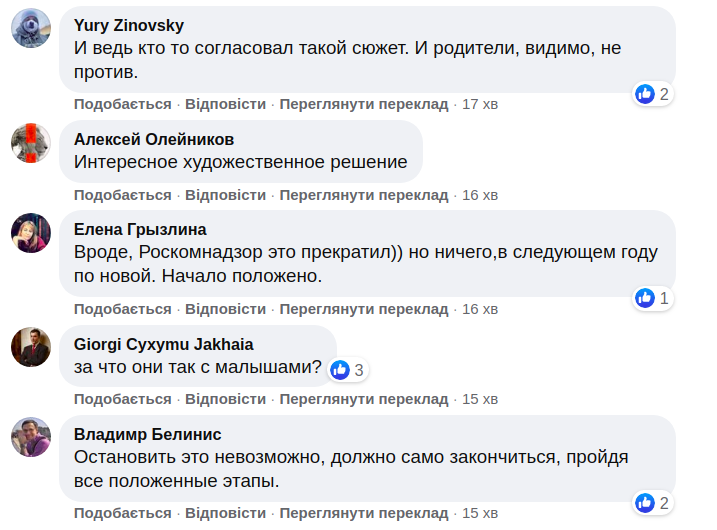Click Алексей Олейников's profile avatar

click(31, 142)
